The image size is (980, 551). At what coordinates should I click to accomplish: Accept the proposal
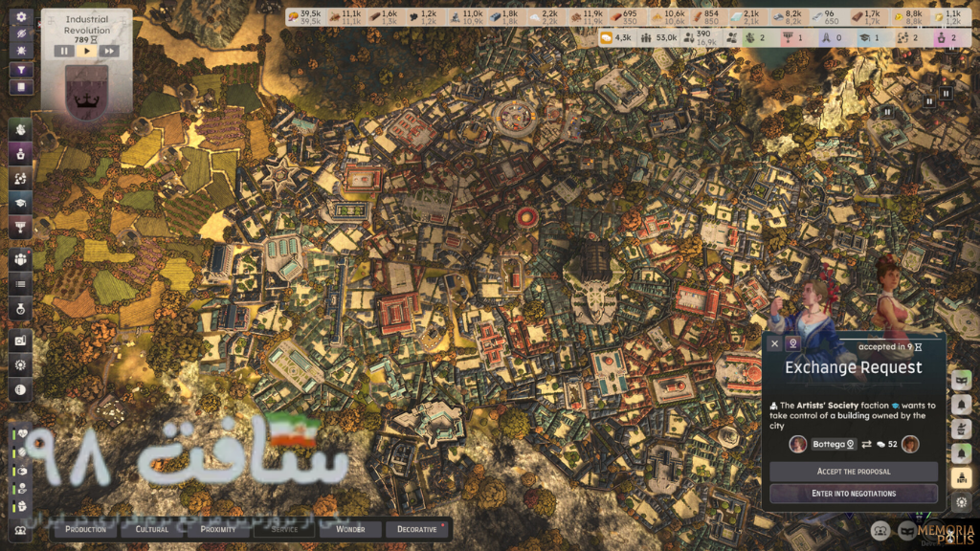854,472
